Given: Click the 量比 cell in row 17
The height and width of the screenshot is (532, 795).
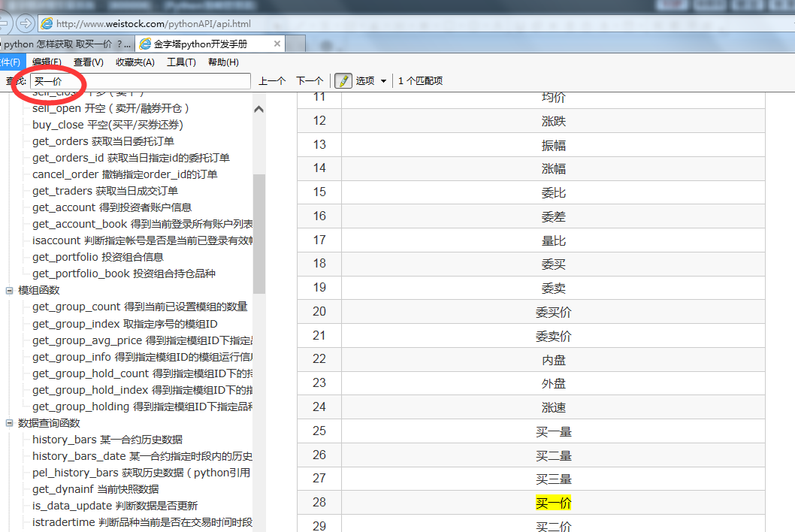Looking at the screenshot, I should point(553,240).
